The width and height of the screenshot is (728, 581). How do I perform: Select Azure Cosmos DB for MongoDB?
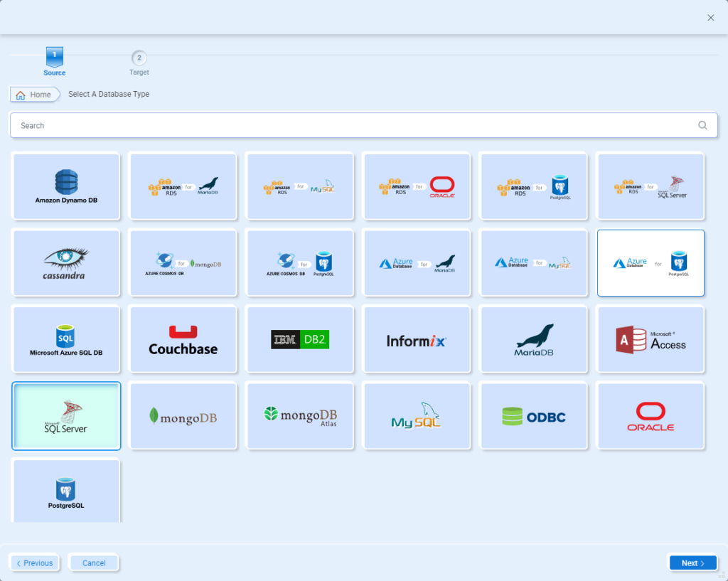point(183,263)
